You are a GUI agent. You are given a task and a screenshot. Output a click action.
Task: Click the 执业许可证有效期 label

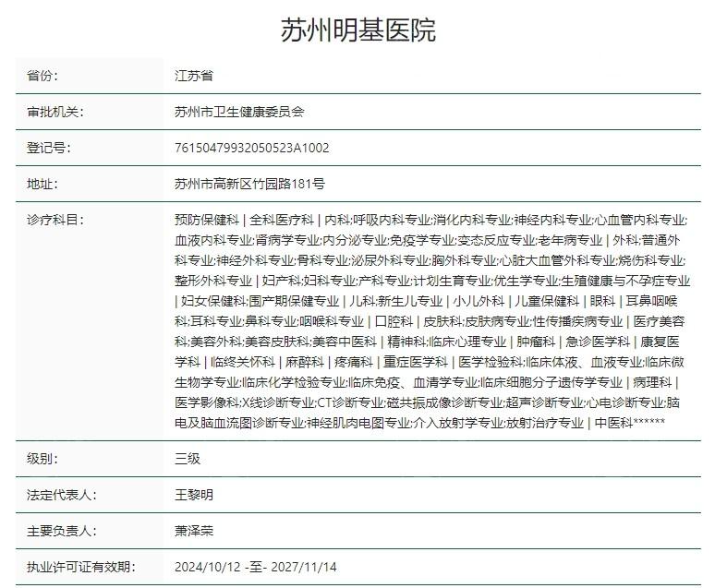pos(80,567)
